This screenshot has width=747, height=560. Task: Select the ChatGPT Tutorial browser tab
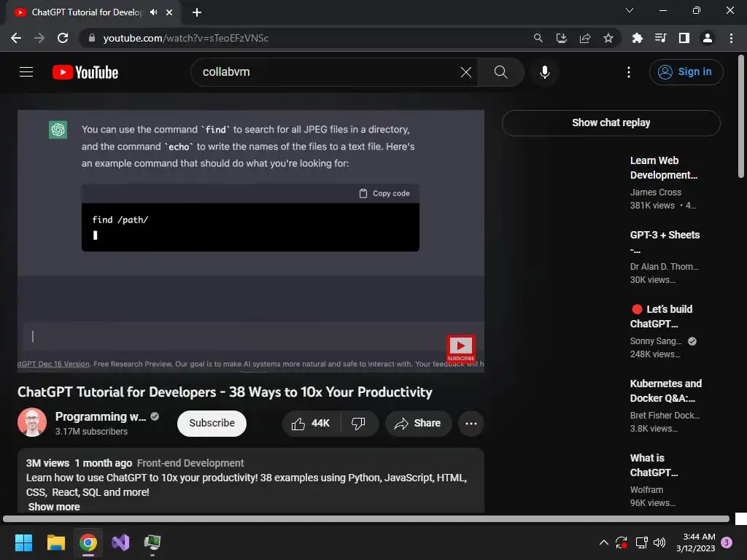86,12
